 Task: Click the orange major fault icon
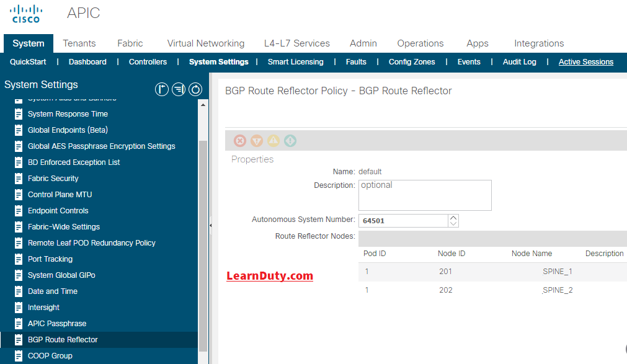[257, 141]
